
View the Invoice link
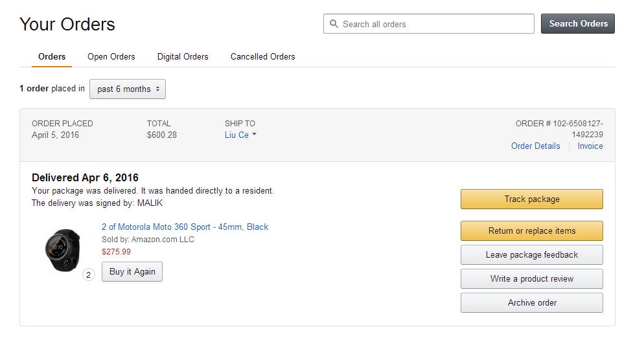pyautogui.click(x=590, y=146)
